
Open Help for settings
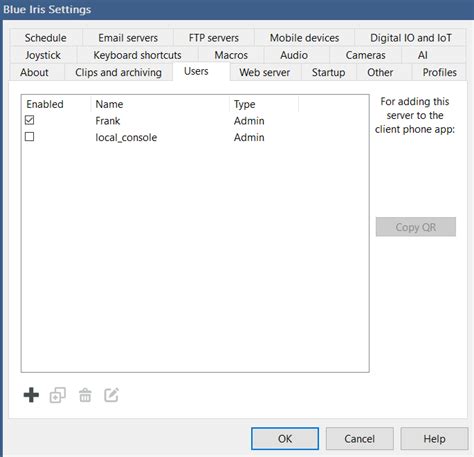pos(434,438)
